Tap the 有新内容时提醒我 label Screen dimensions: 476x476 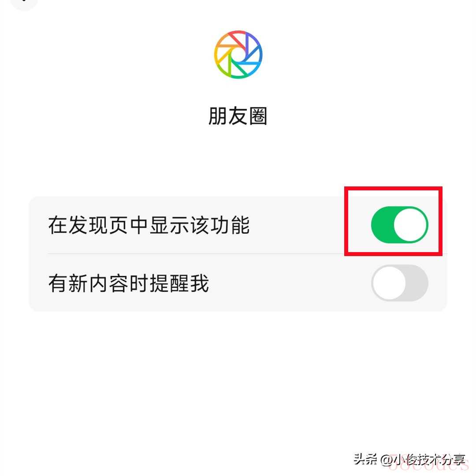[128, 283]
